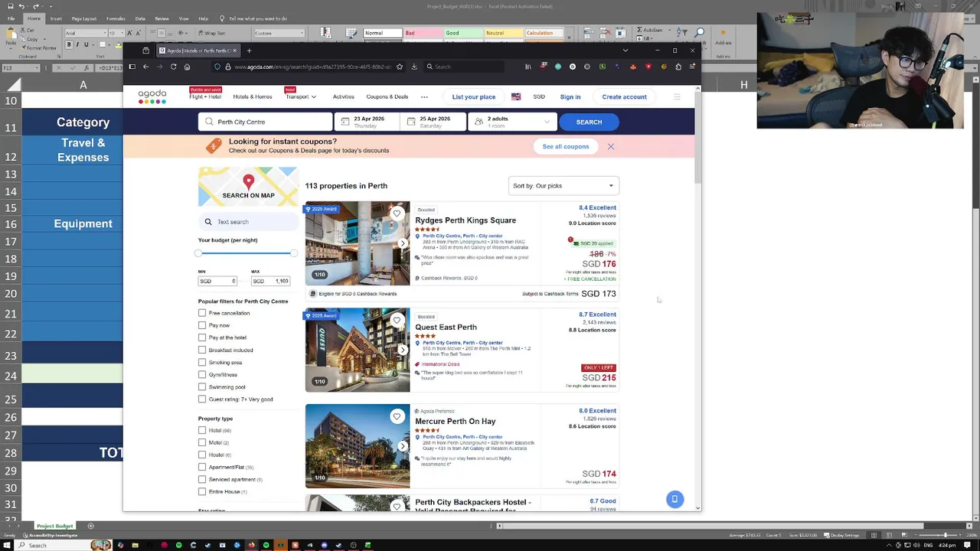Select the Smoking area filter
The image size is (980, 551).
202,362
